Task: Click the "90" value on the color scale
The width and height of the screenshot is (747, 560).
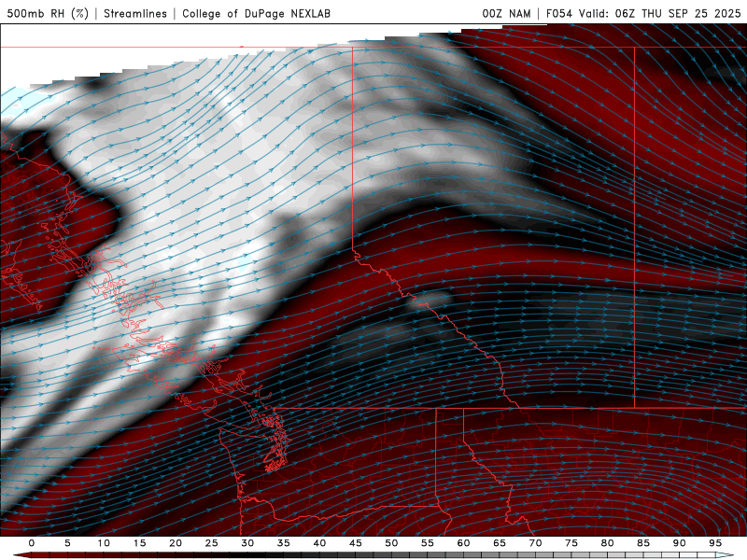Action: coord(679,543)
